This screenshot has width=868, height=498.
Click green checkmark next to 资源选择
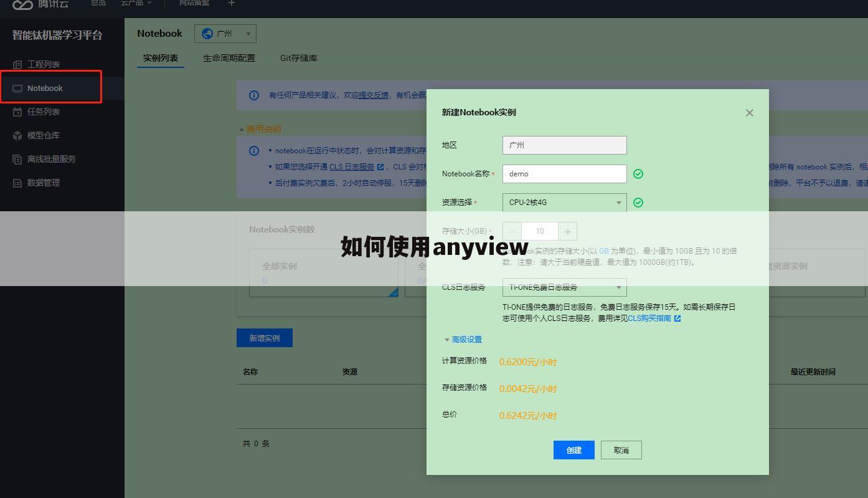pos(638,203)
